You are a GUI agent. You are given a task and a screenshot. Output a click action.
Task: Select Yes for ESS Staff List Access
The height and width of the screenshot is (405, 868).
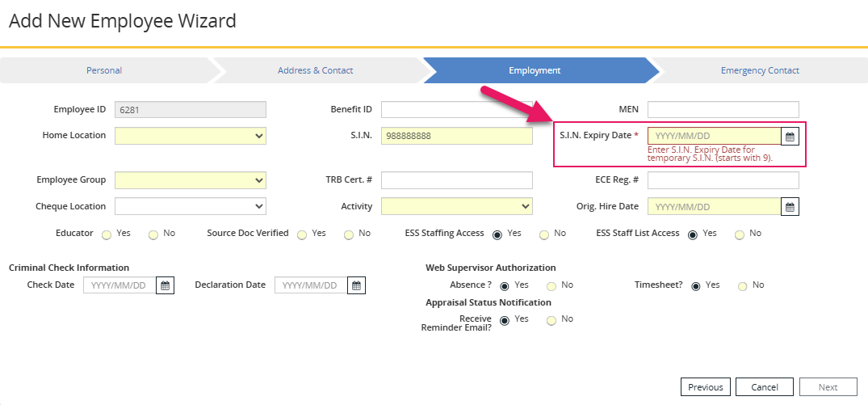coord(693,235)
